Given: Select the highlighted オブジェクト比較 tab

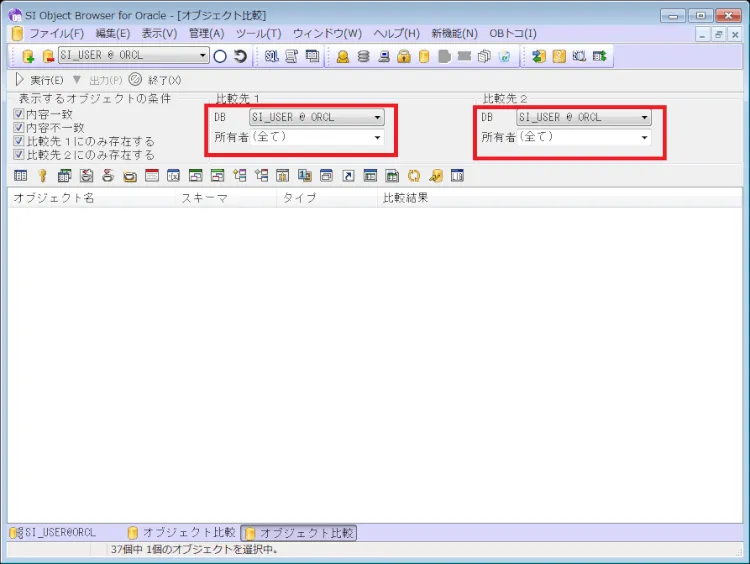Looking at the screenshot, I should [299, 533].
